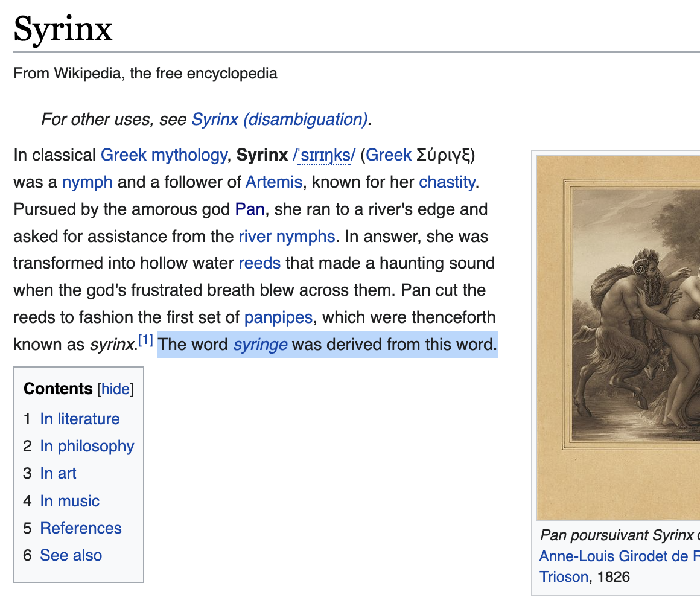Click the Syrinx page heading

pyautogui.click(x=63, y=30)
